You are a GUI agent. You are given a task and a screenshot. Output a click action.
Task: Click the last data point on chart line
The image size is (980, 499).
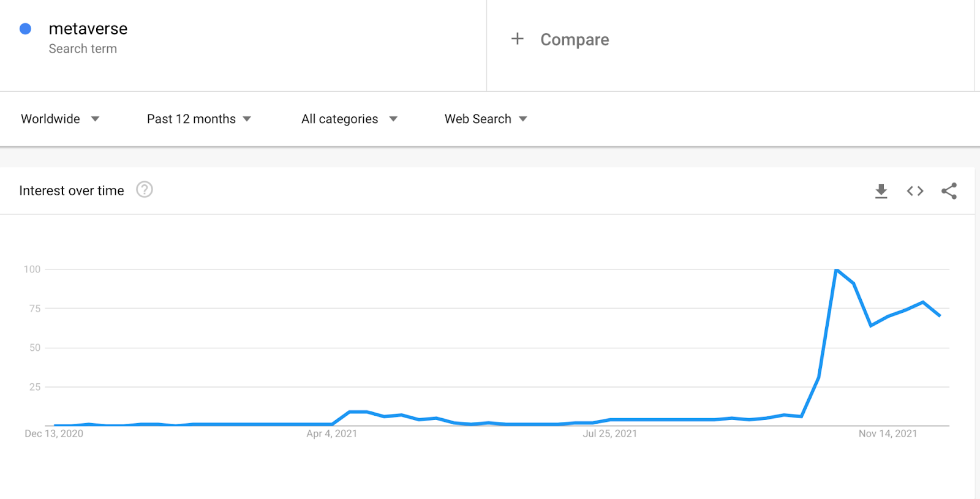(940, 315)
